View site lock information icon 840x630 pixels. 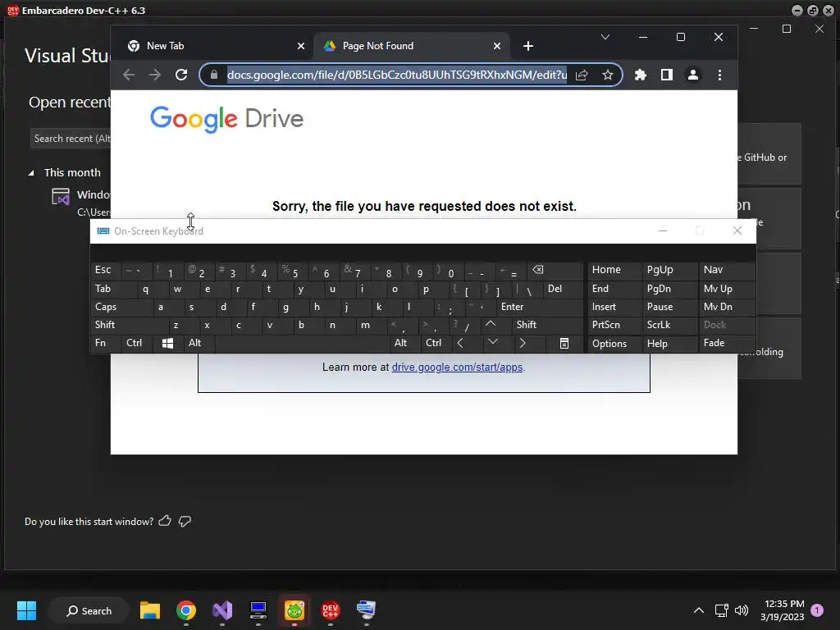pos(214,75)
